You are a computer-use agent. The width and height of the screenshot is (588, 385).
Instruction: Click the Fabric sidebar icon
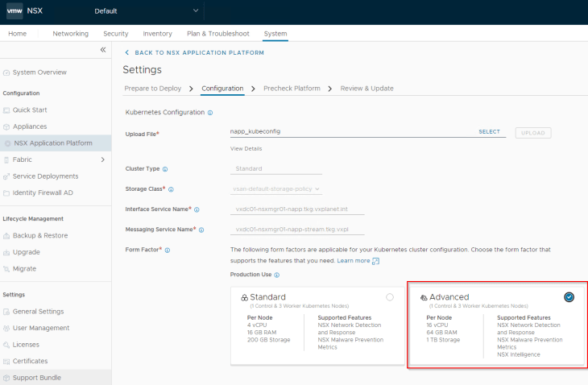(6, 159)
